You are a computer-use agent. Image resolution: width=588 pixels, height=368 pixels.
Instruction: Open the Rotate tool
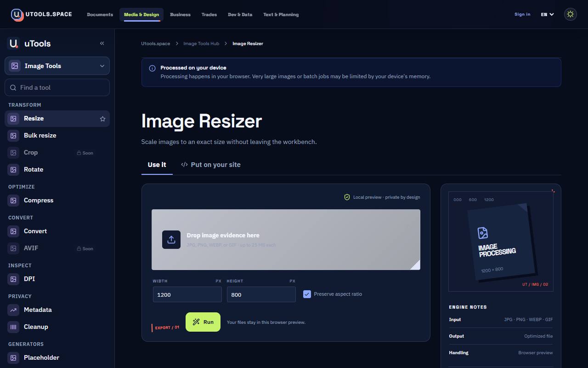coord(57,170)
